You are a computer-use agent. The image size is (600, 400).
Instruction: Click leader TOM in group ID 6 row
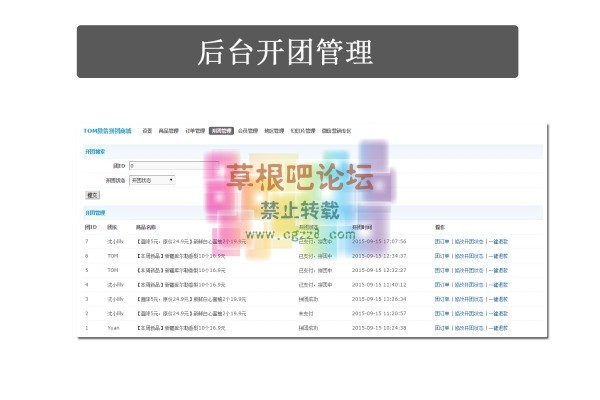pyautogui.click(x=113, y=256)
